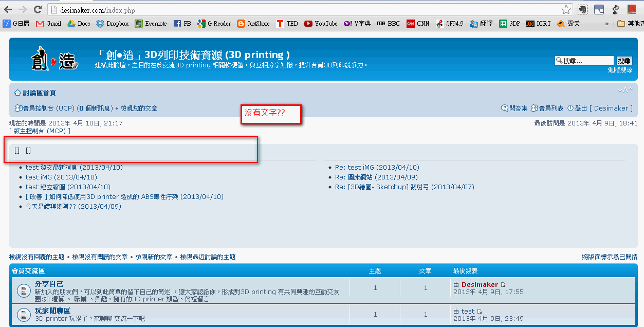Open the 會員交流區 category header
Image resolution: width=644 pixels, height=327 pixels.
click(28, 270)
